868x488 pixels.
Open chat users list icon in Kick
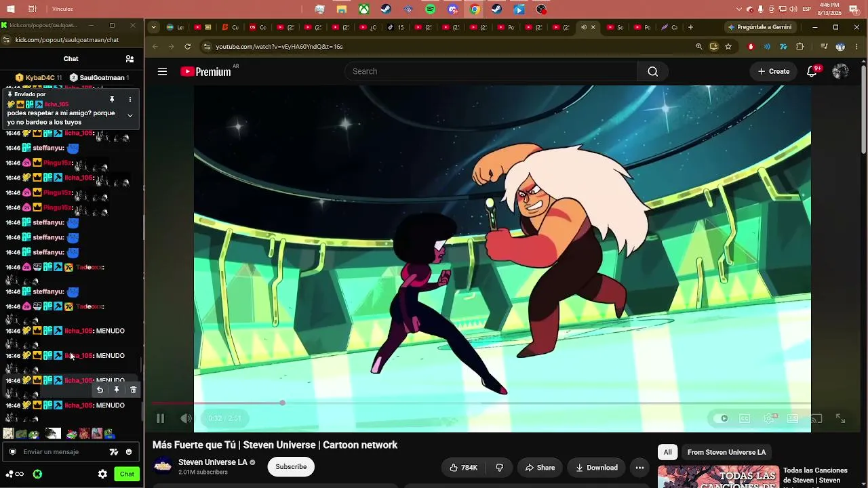(x=130, y=59)
